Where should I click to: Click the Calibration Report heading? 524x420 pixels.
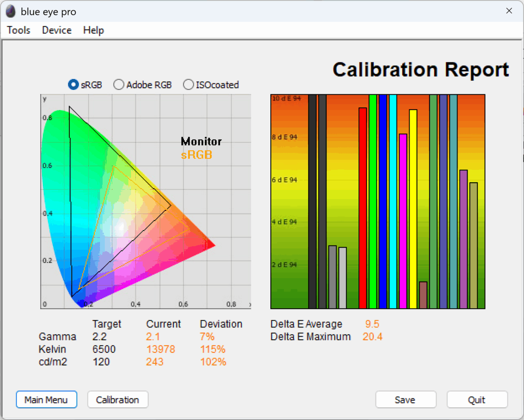pyautogui.click(x=421, y=69)
